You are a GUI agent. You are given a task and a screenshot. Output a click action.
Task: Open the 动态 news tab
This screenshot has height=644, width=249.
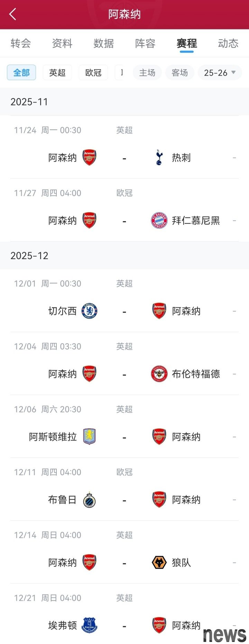[228, 44]
